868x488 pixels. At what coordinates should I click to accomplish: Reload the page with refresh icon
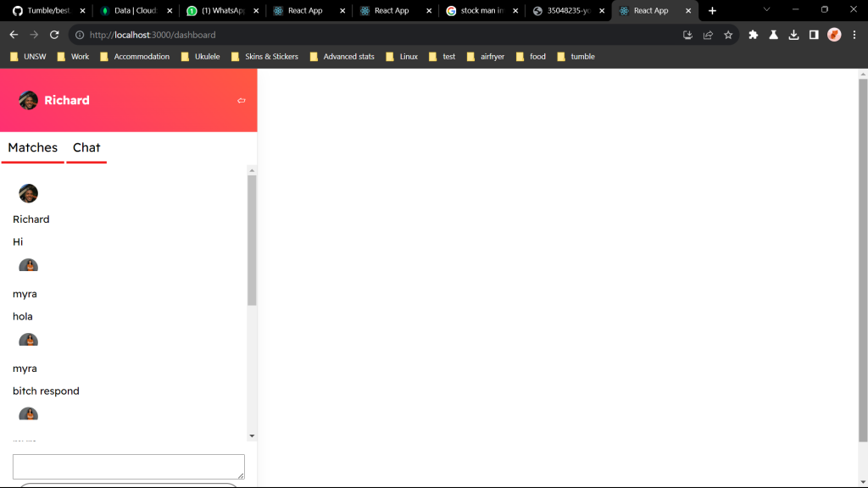(x=54, y=35)
